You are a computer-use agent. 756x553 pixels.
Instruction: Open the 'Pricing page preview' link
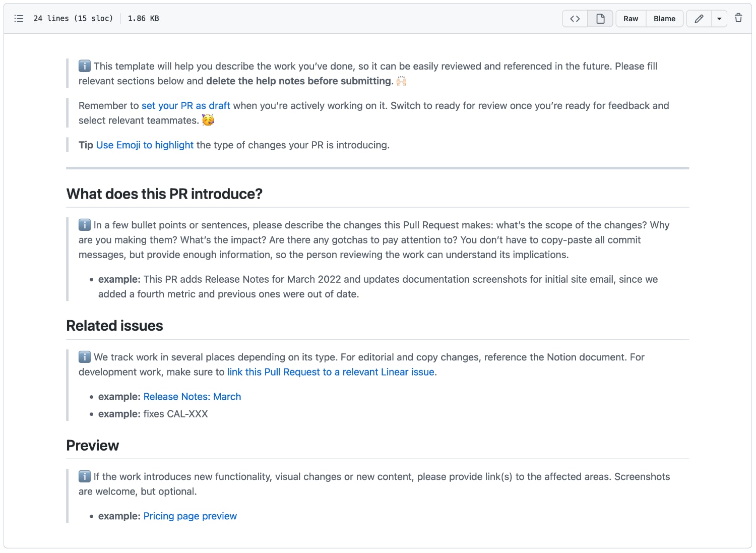click(190, 516)
